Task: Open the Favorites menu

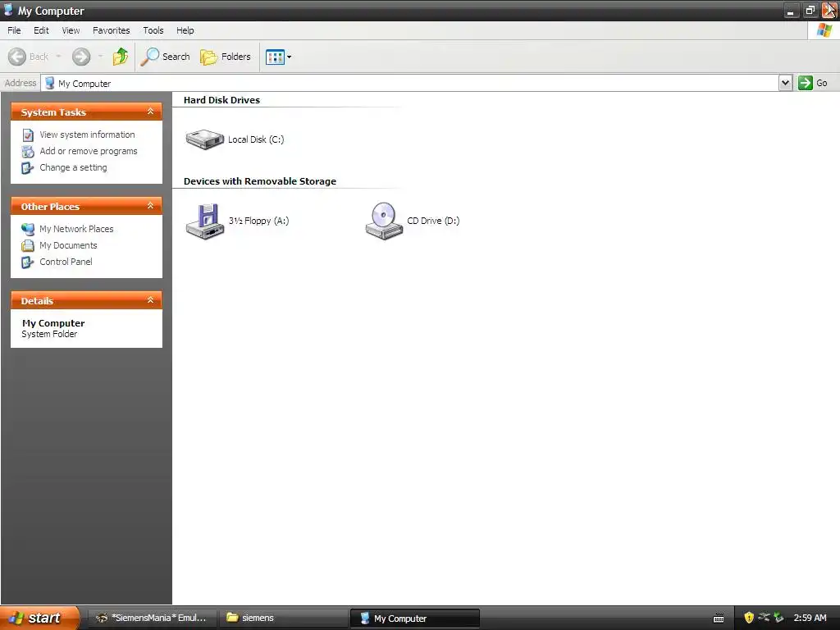Action: [x=111, y=30]
